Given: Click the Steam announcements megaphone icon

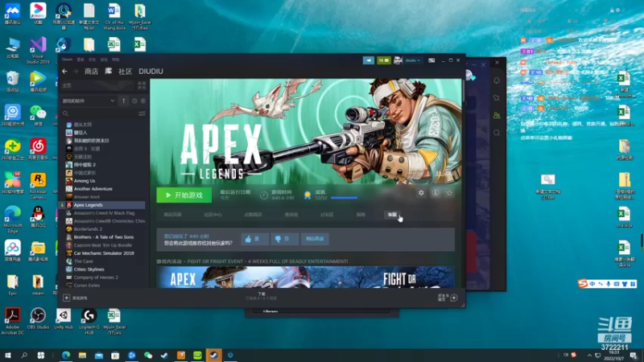Looking at the screenshot, I should 369,60.
